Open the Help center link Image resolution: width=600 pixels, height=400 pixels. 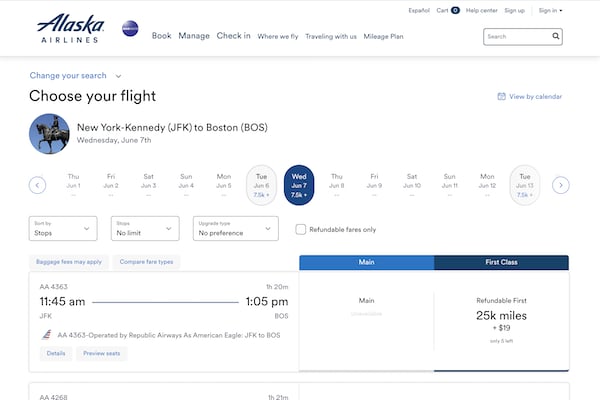pyautogui.click(x=481, y=10)
